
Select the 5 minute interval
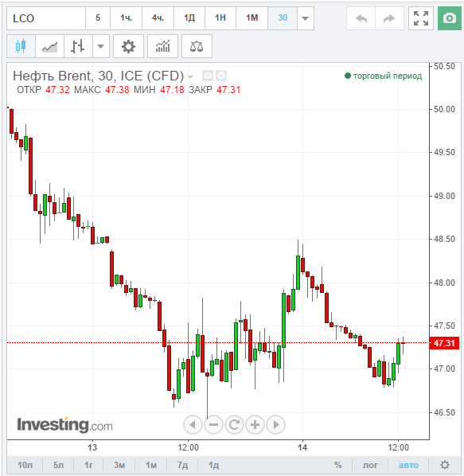click(98, 18)
